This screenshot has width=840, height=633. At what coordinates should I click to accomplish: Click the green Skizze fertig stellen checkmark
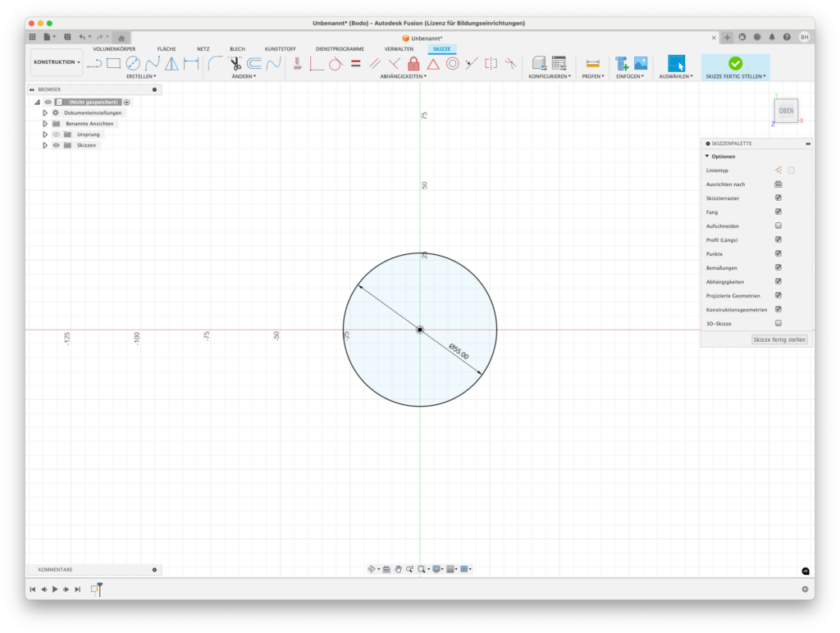tap(735, 63)
